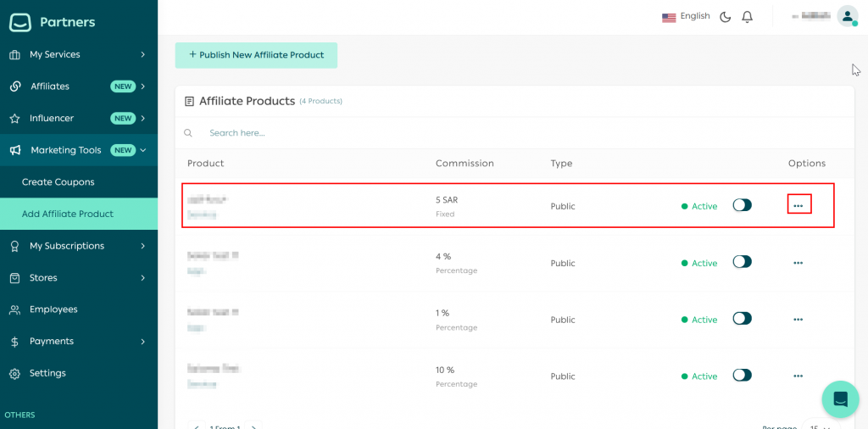Click the Search here input field
The image size is (868, 429).
pyautogui.click(x=339, y=133)
